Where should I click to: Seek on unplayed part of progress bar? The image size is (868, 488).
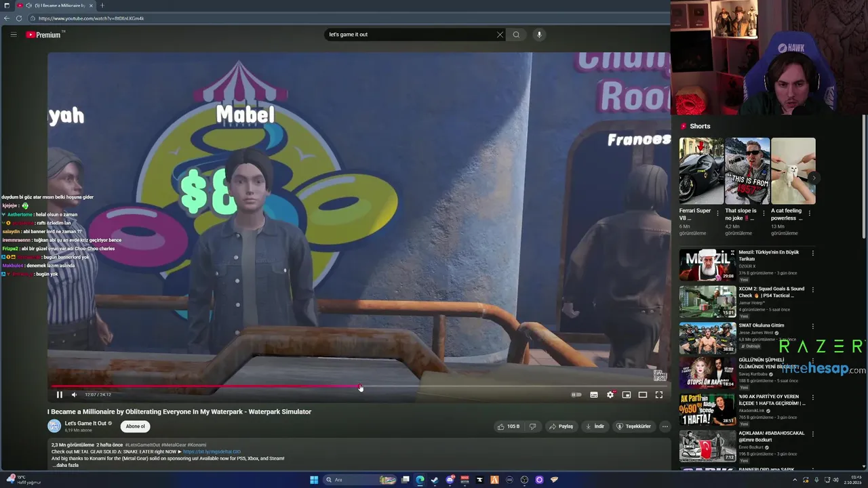pos(514,387)
